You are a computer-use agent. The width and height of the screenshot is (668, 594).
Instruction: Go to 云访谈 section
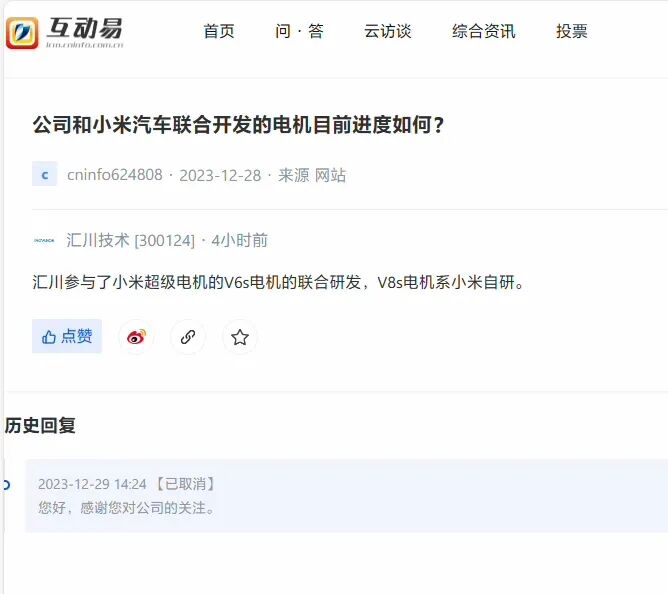(x=387, y=31)
